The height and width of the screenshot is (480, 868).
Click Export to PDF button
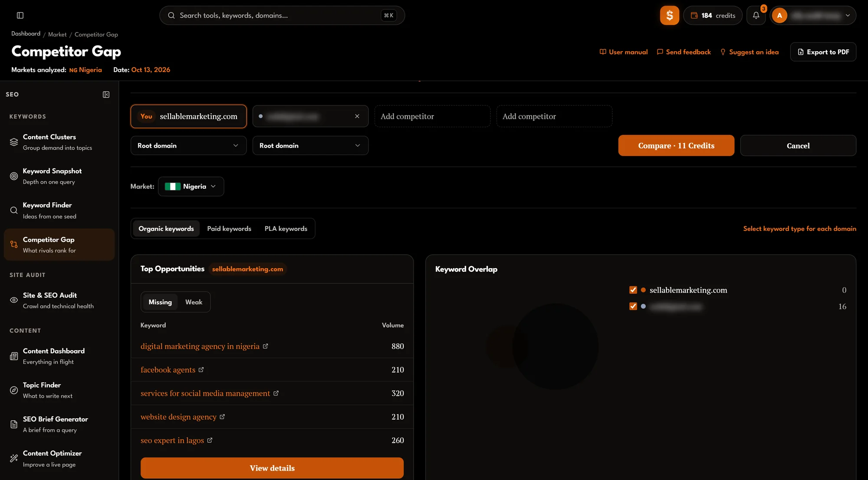click(823, 52)
